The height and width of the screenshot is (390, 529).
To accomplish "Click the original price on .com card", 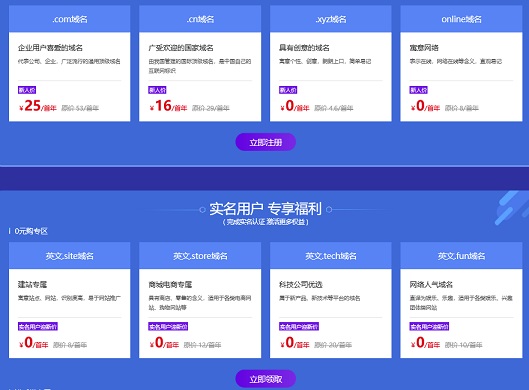I will coord(80,108).
